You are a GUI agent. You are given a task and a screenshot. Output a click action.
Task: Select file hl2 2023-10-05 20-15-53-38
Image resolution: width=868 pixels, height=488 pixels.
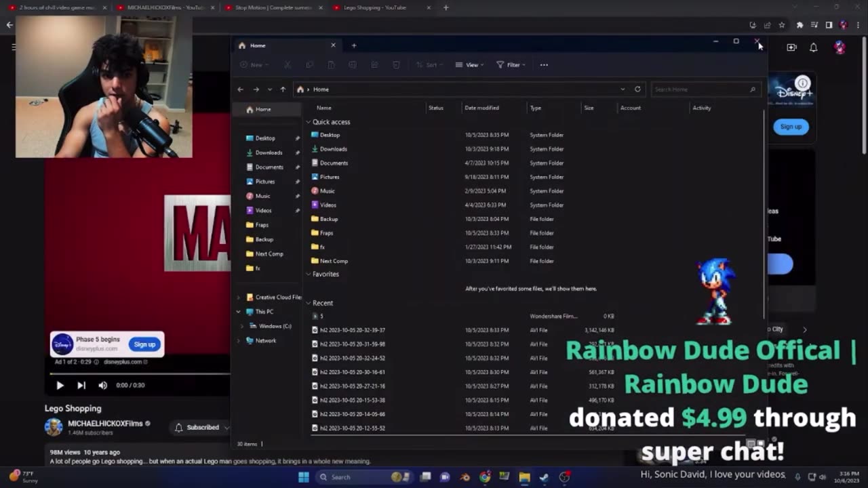tap(353, 400)
